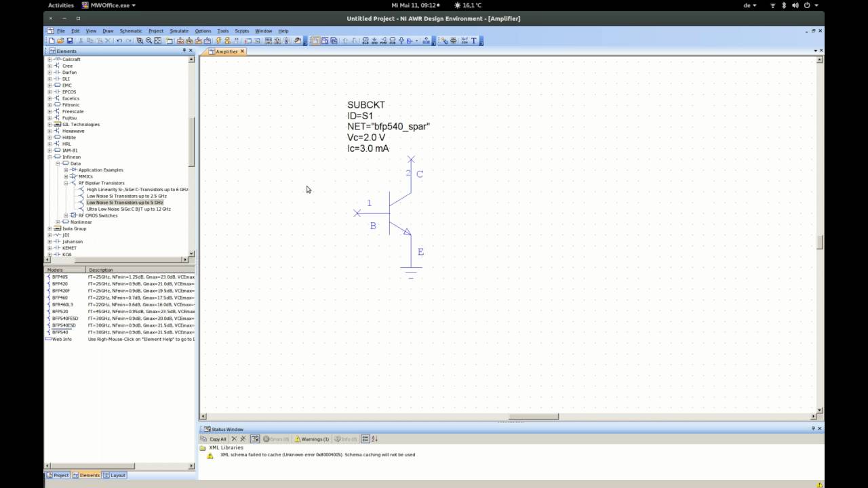Toggle the Info filter in Status Window
This screenshot has height=488, width=868.
(x=346, y=439)
